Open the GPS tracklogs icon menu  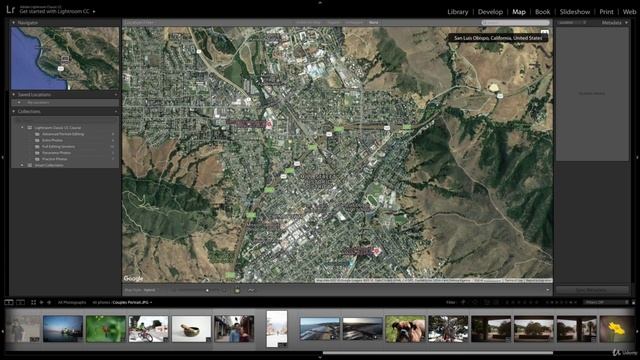(x=251, y=290)
